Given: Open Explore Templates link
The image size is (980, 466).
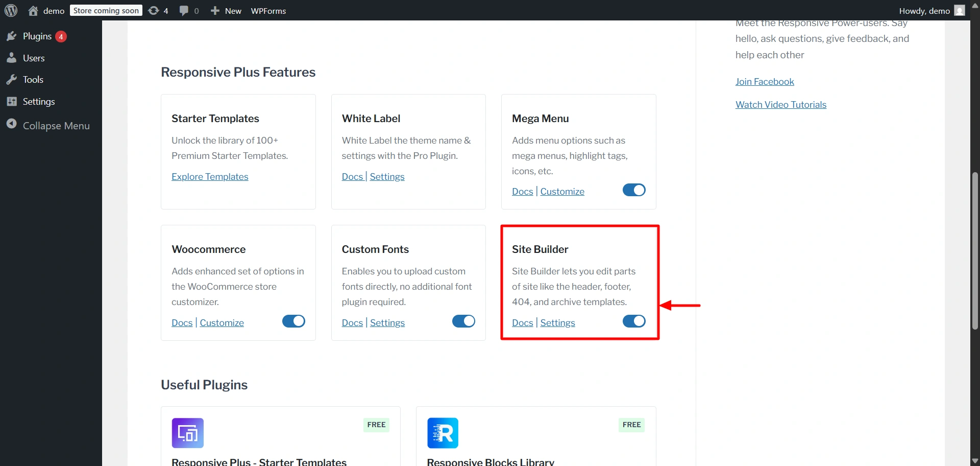Looking at the screenshot, I should coord(210,176).
